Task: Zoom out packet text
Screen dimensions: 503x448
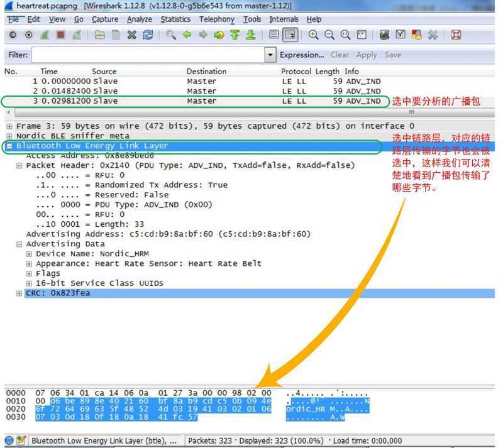Action: (x=329, y=35)
